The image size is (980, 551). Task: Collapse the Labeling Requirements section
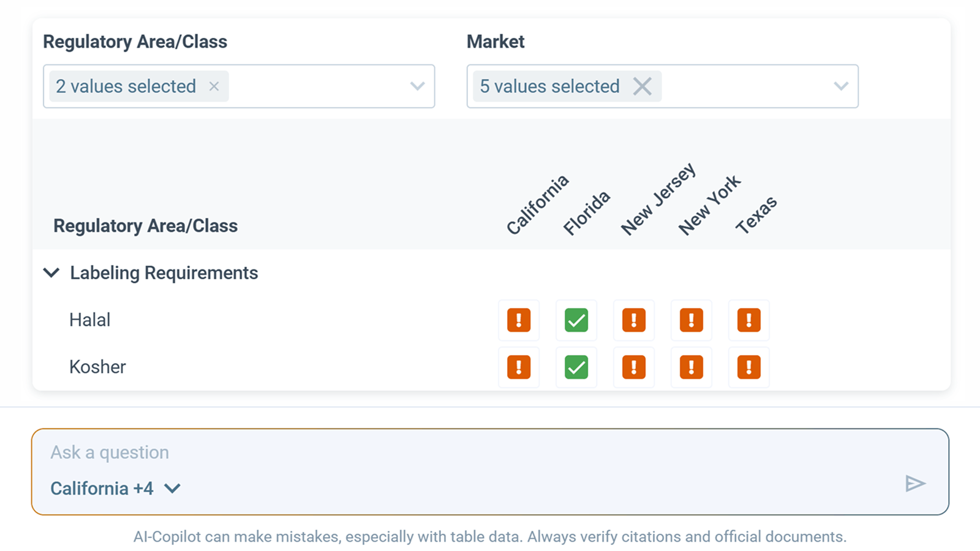tap(52, 272)
